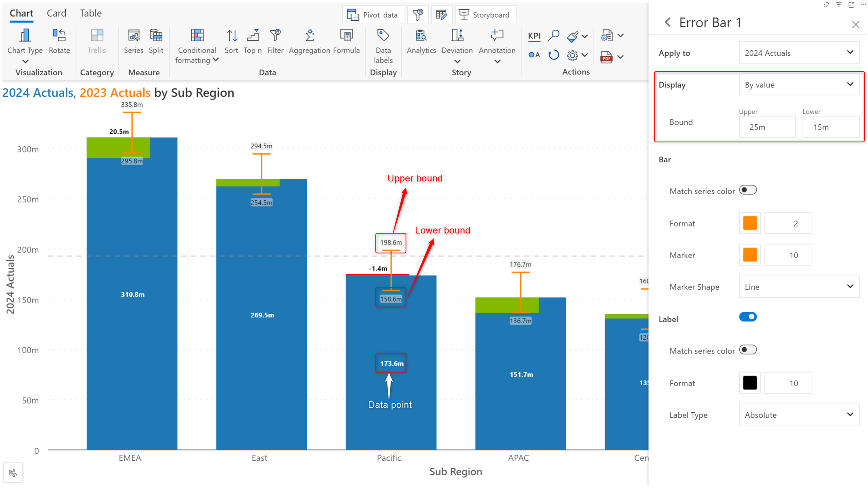Image resolution: width=868 pixels, height=488 pixels.
Task: Click the APAC 151.7m bar
Action: (x=521, y=374)
